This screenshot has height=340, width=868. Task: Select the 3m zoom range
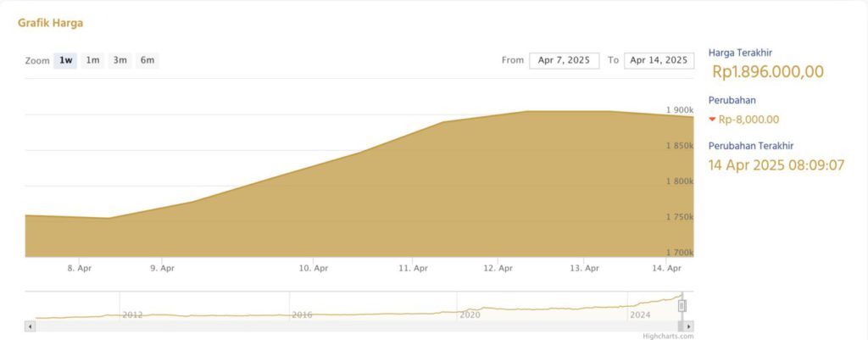pos(120,60)
